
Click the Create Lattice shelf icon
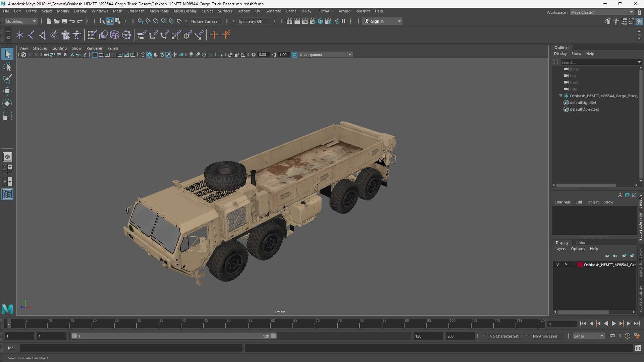(x=115, y=35)
